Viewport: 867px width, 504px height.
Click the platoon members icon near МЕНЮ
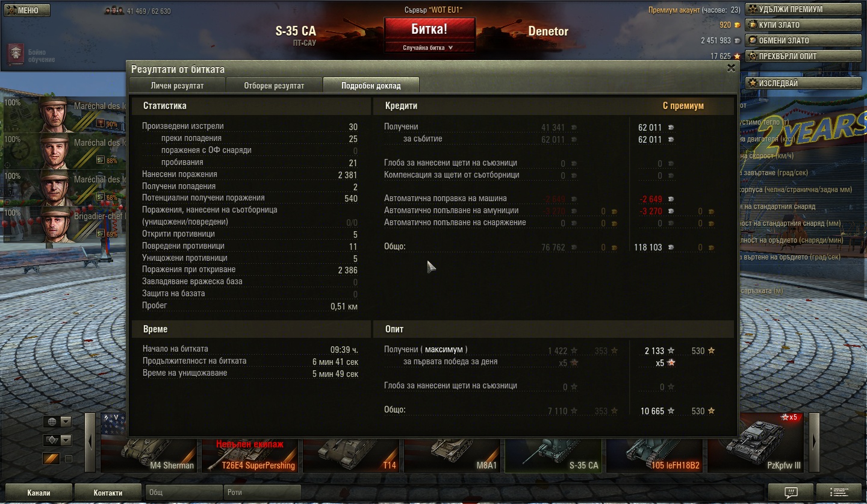coord(114,11)
